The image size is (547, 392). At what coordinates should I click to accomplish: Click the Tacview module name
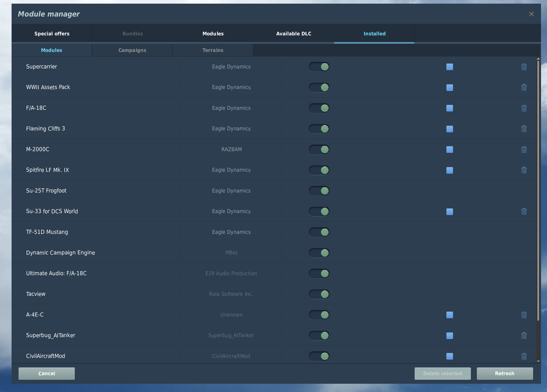pyautogui.click(x=36, y=294)
